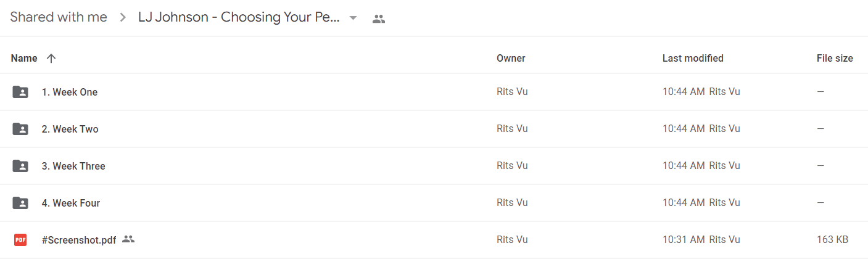Sort files by Name column header

(24, 58)
